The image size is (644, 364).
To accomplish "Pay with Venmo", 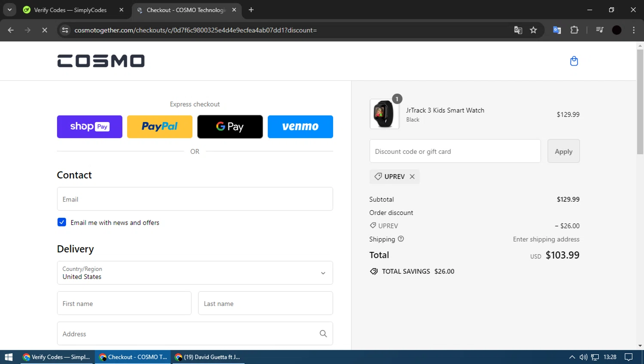I will click(301, 127).
